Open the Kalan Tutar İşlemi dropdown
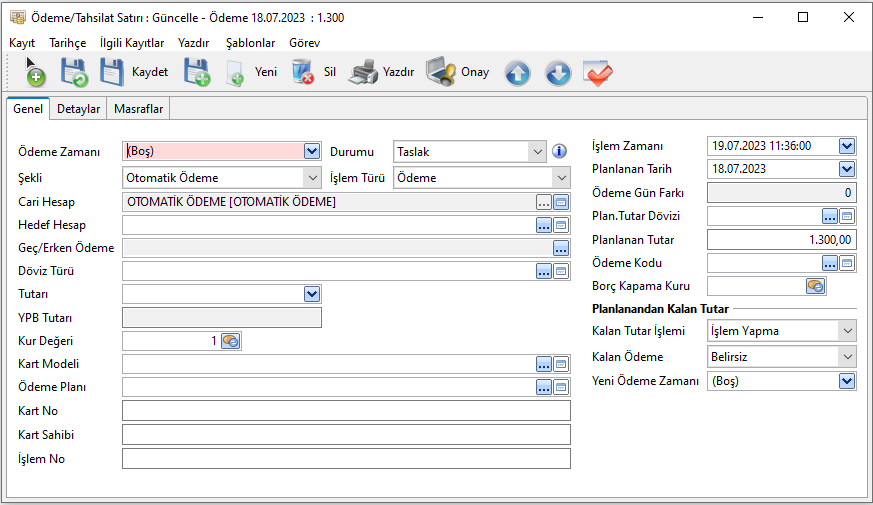 847,331
